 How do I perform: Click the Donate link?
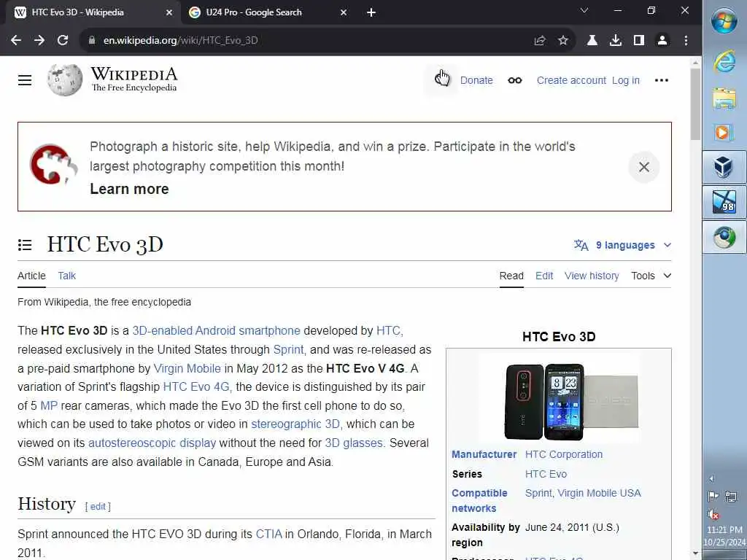tap(476, 80)
